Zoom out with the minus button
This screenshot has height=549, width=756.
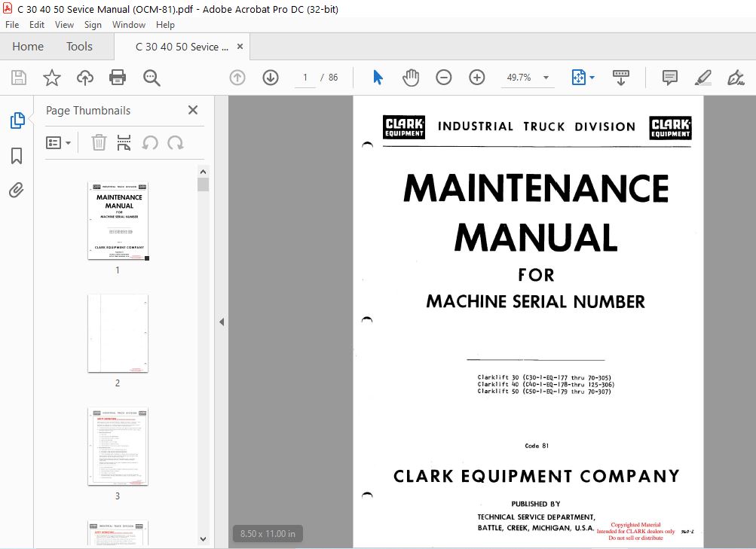tap(443, 78)
